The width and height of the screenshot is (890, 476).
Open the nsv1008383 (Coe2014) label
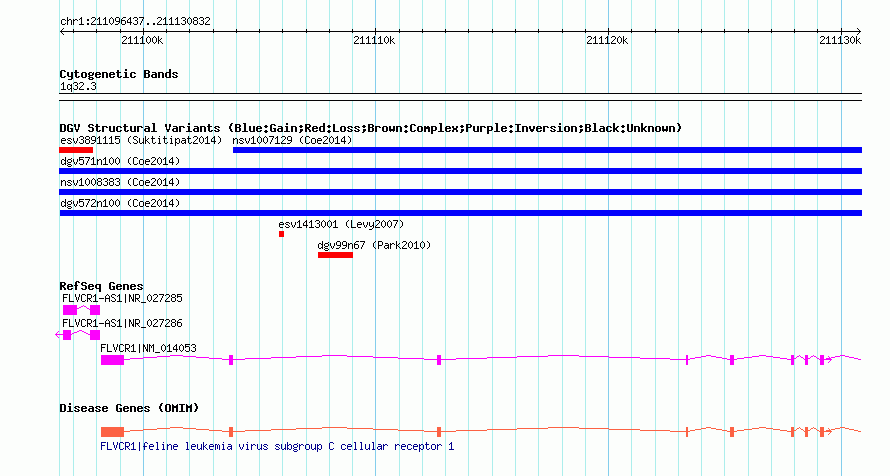pos(120,182)
